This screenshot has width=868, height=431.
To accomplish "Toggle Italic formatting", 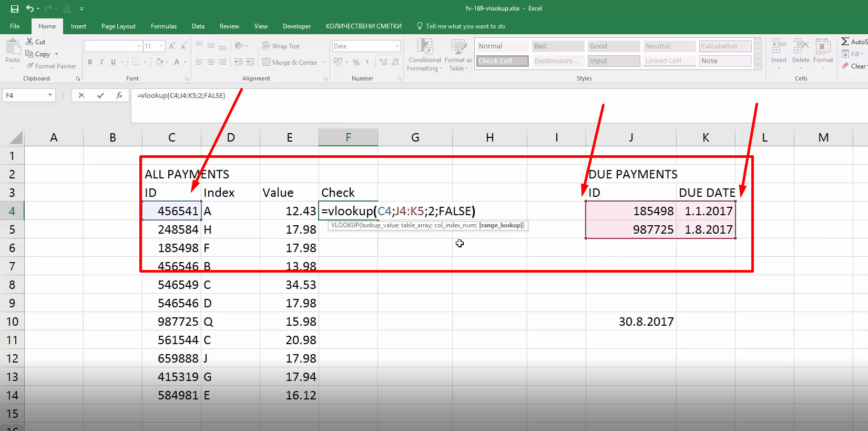I will pyautogui.click(x=101, y=62).
